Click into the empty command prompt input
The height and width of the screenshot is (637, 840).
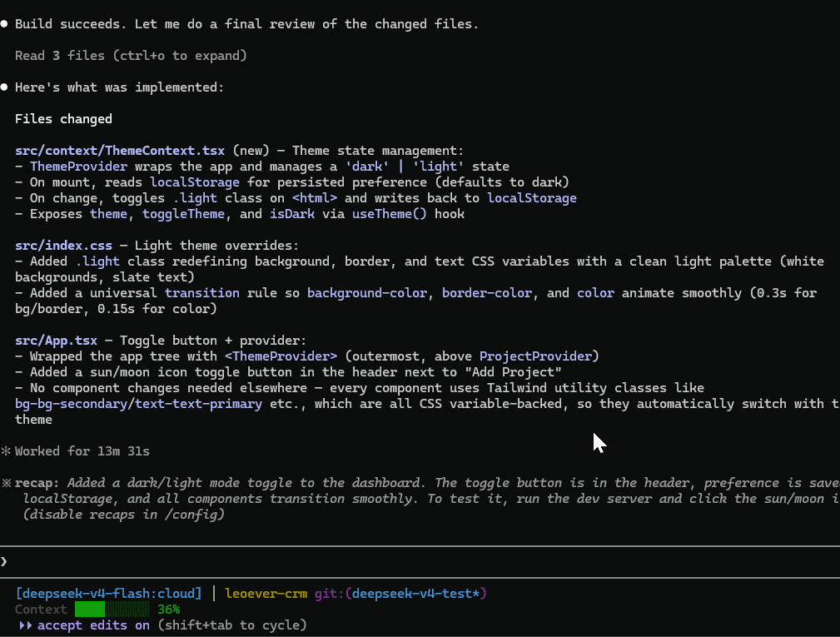[416, 561]
